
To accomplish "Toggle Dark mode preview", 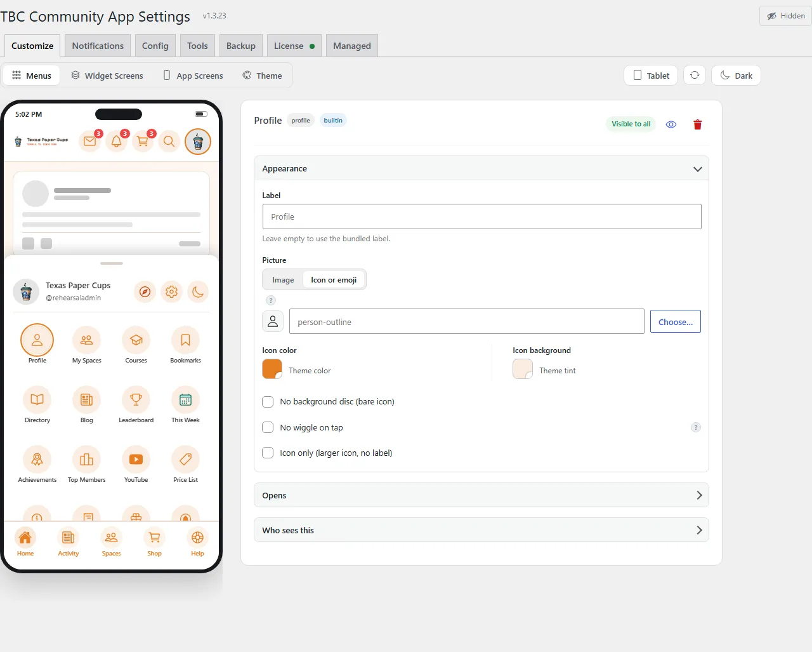I will point(736,75).
